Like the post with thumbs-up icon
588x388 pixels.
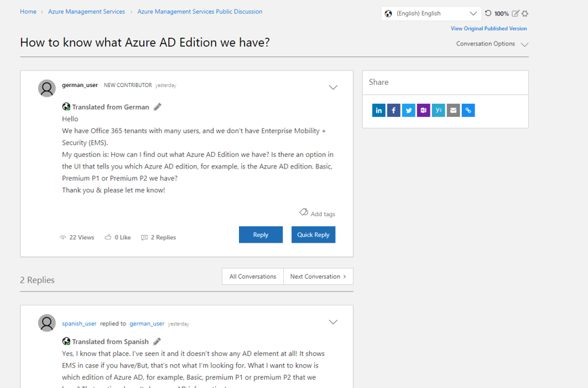[108, 237]
